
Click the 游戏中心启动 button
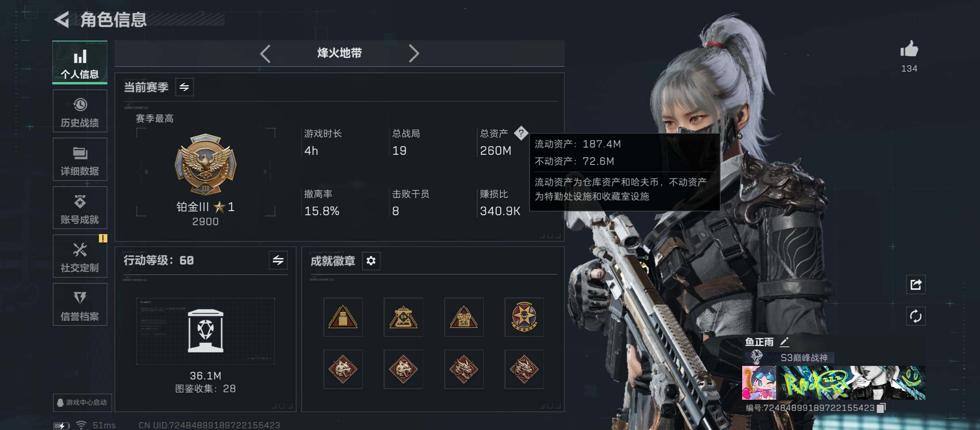click(x=82, y=403)
